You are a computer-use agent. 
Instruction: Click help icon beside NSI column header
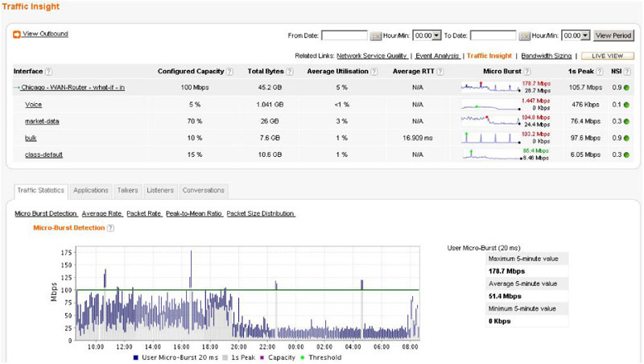(x=627, y=72)
